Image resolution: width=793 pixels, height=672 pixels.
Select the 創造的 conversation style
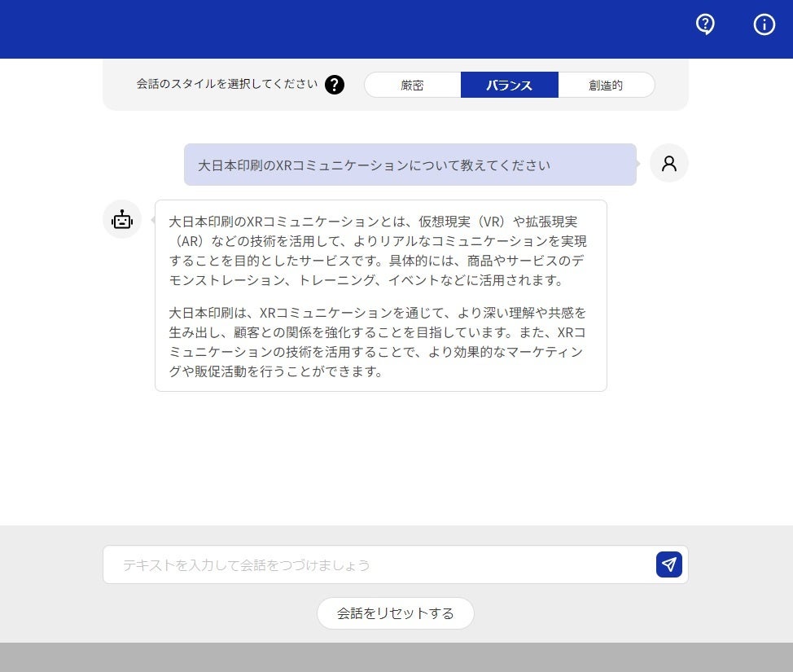(x=606, y=84)
